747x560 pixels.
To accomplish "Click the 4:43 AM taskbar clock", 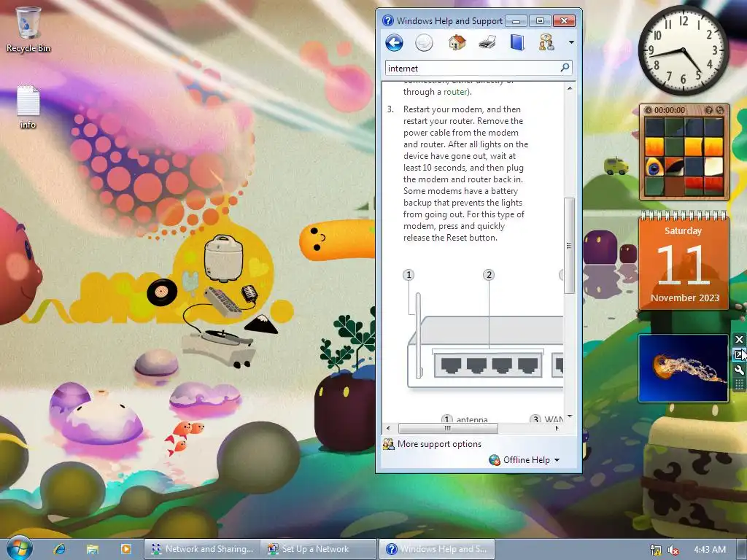I will coord(710,550).
